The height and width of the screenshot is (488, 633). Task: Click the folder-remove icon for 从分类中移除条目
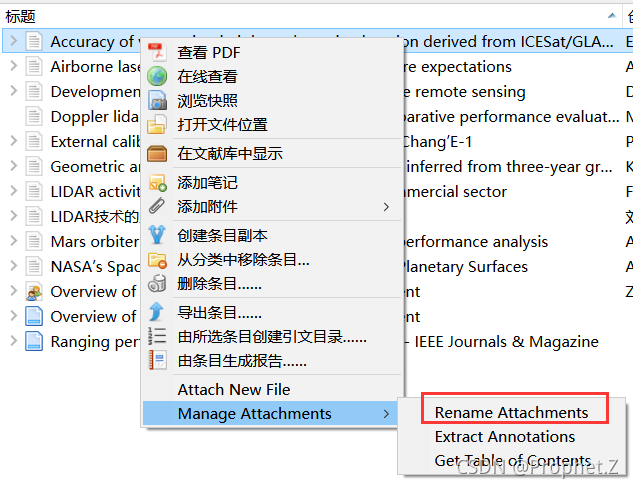click(157, 260)
